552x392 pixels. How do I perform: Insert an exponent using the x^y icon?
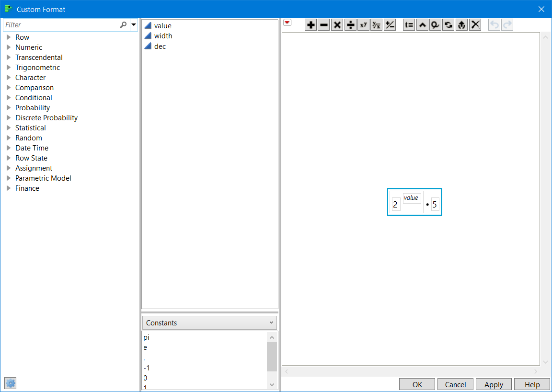coord(363,24)
